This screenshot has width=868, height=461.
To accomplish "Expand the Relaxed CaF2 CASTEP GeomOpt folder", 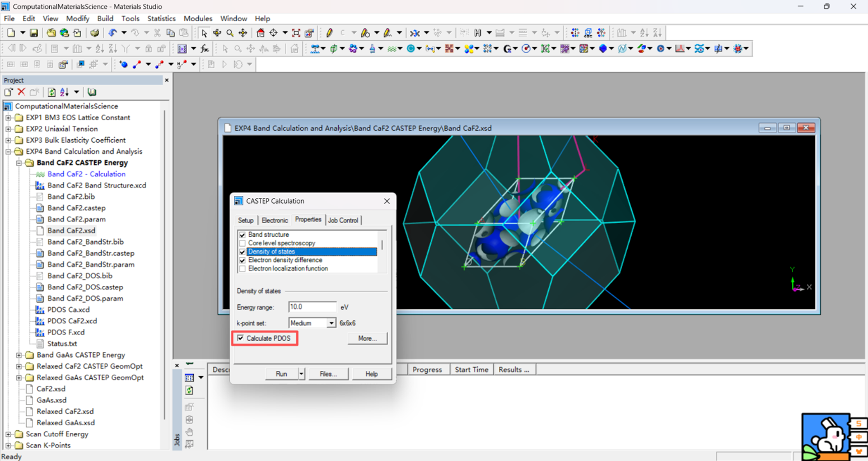I will point(19,366).
